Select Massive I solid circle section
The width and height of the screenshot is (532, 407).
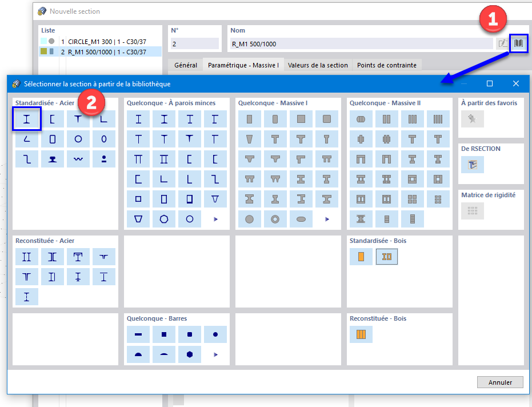249,219
